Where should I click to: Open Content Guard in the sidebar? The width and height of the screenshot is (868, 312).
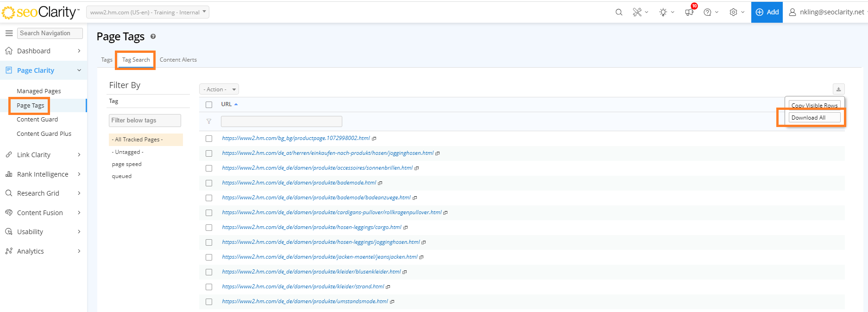(x=38, y=120)
